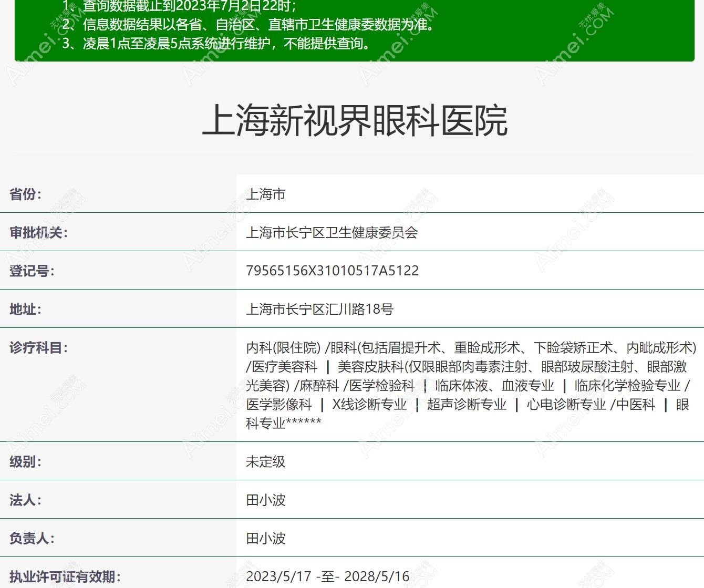Click validity dates 2023/5/17 -至- 2028/5/16

[x=327, y=576]
